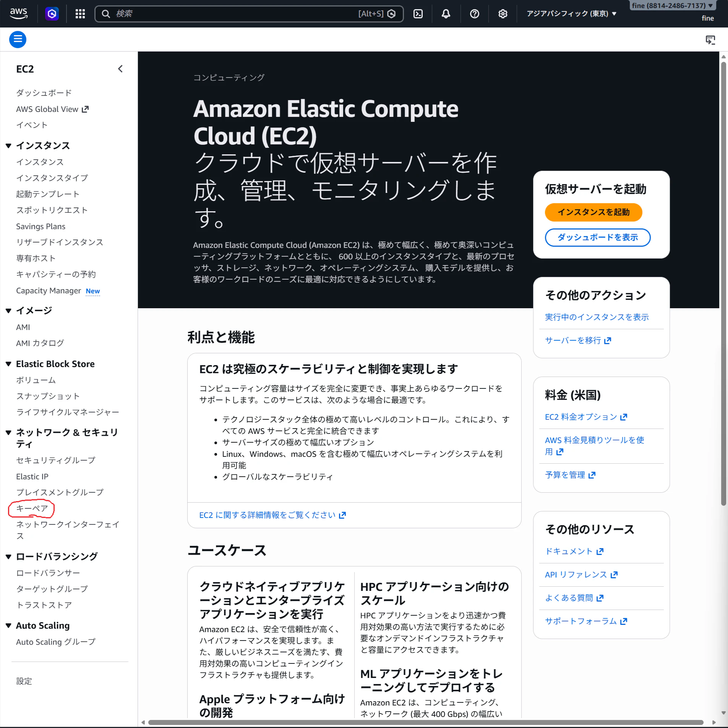
Task: Open Elastic IP in the sidebar
Action: [32, 477]
